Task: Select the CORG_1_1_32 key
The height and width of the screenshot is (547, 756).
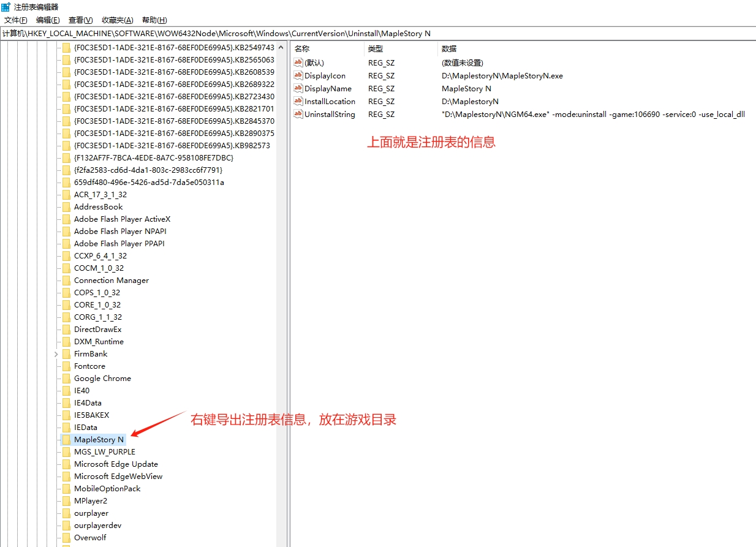Action: click(x=98, y=317)
